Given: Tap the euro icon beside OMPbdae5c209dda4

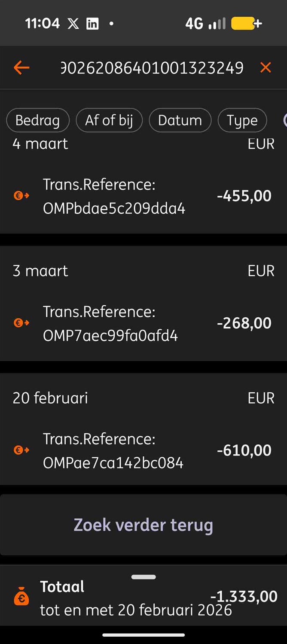Looking at the screenshot, I should pyautogui.click(x=21, y=196).
